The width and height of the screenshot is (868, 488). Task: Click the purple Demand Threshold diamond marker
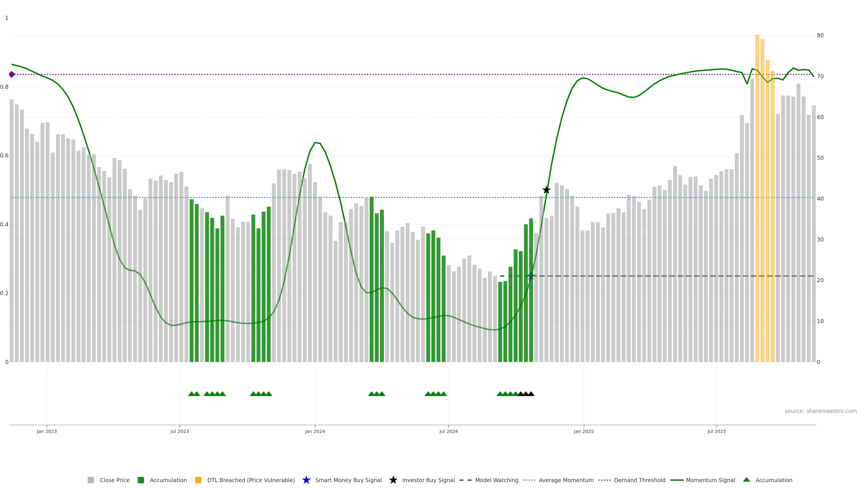tap(12, 74)
